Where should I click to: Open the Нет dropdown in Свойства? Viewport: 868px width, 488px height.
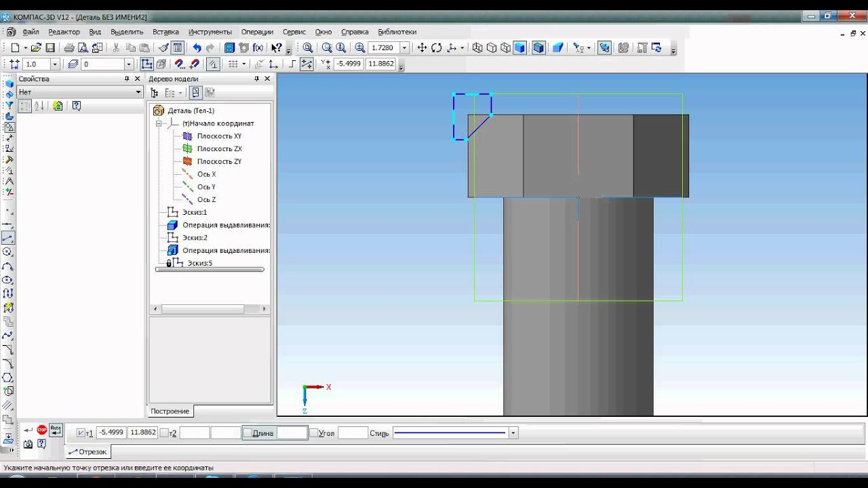click(x=138, y=91)
